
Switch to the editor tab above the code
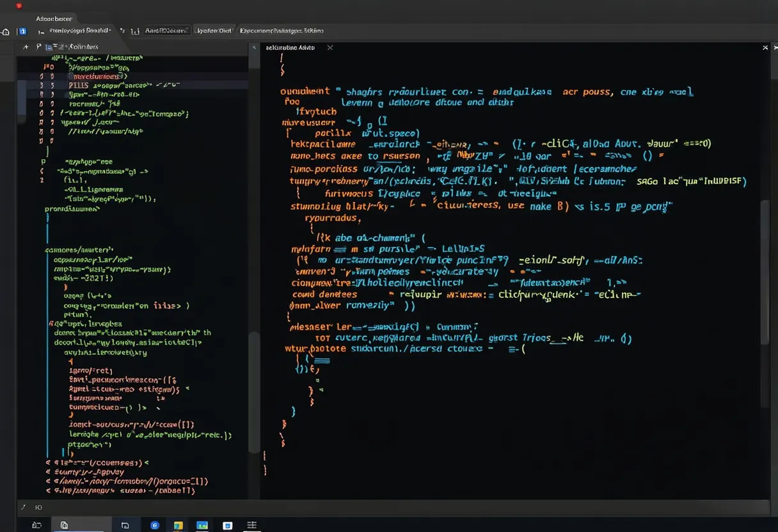pyautogui.click(x=290, y=47)
